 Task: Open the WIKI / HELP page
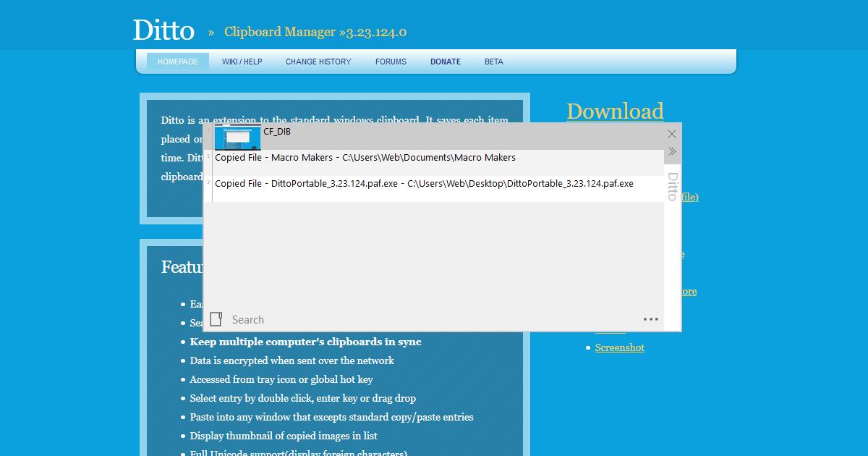click(242, 62)
